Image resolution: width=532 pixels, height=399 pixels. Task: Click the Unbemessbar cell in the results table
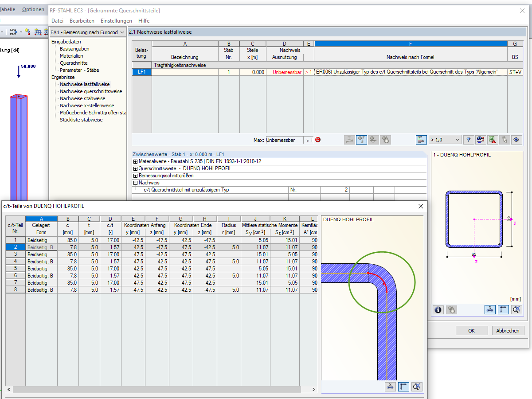[x=285, y=72]
